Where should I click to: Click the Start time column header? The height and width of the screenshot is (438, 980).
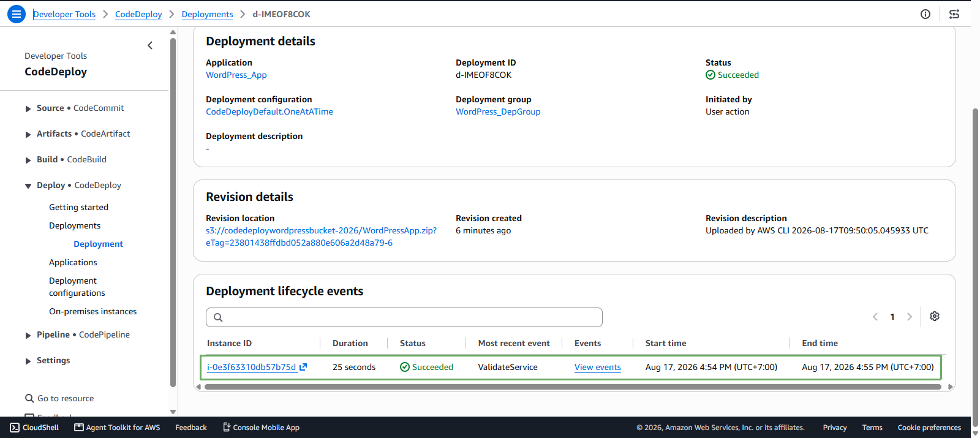click(666, 343)
